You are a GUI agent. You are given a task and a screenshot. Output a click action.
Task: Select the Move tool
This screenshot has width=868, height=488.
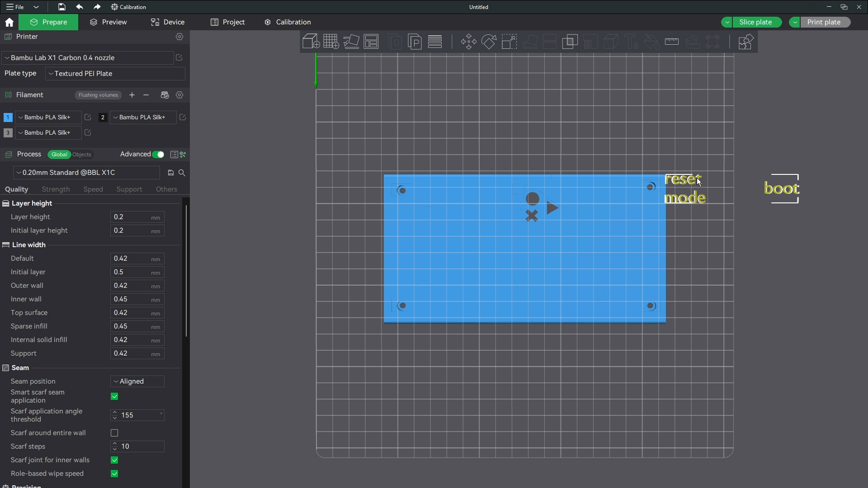coord(468,42)
